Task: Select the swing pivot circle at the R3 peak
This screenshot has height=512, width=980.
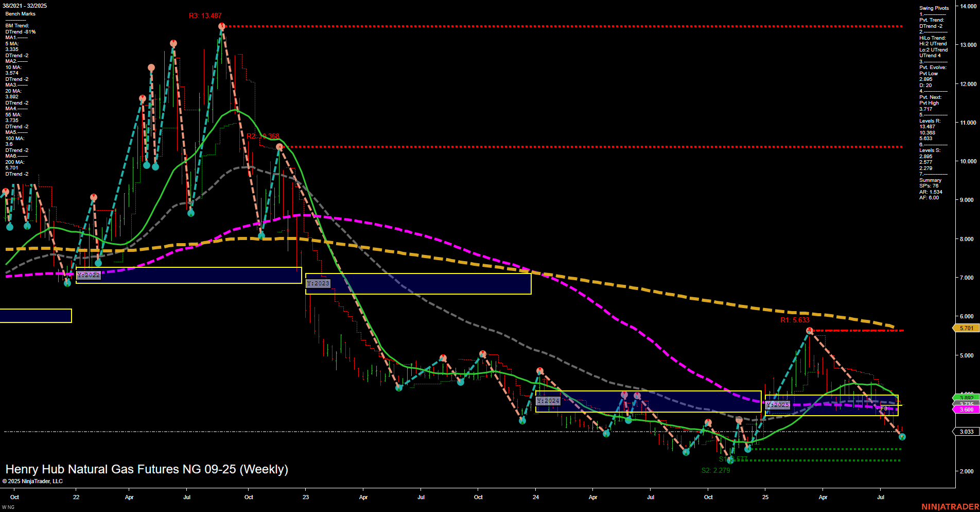Action: (x=221, y=25)
